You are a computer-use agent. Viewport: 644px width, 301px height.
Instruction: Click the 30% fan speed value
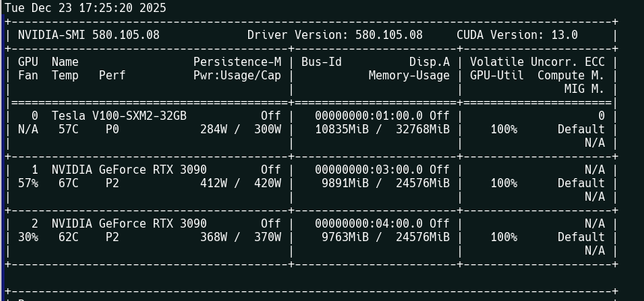(28, 237)
